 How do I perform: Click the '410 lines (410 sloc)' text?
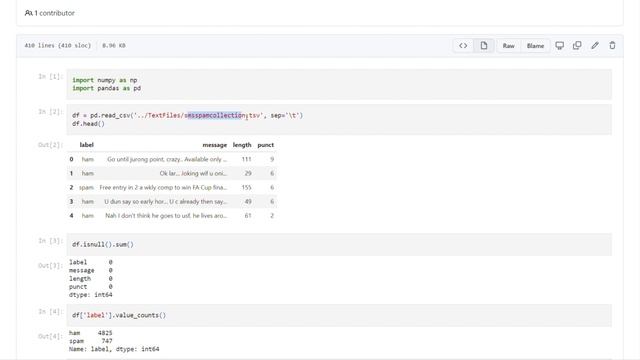pos(58,46)
